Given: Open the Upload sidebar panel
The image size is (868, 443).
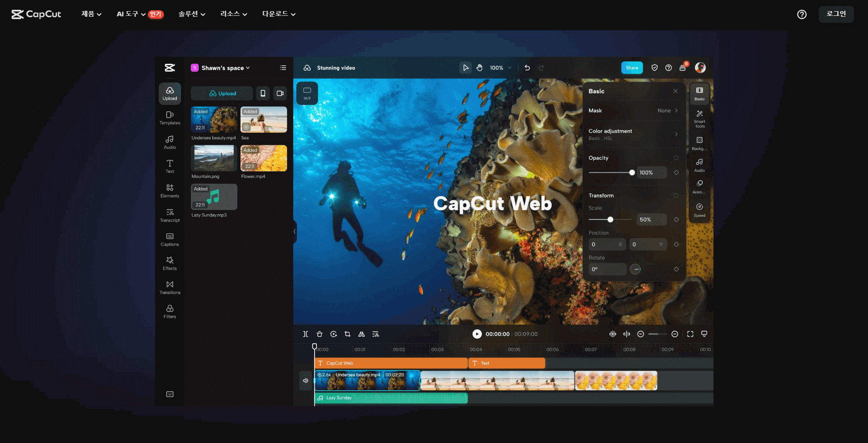Looking at the screenshot, I should pyautogui.click(x=170, y=93).
